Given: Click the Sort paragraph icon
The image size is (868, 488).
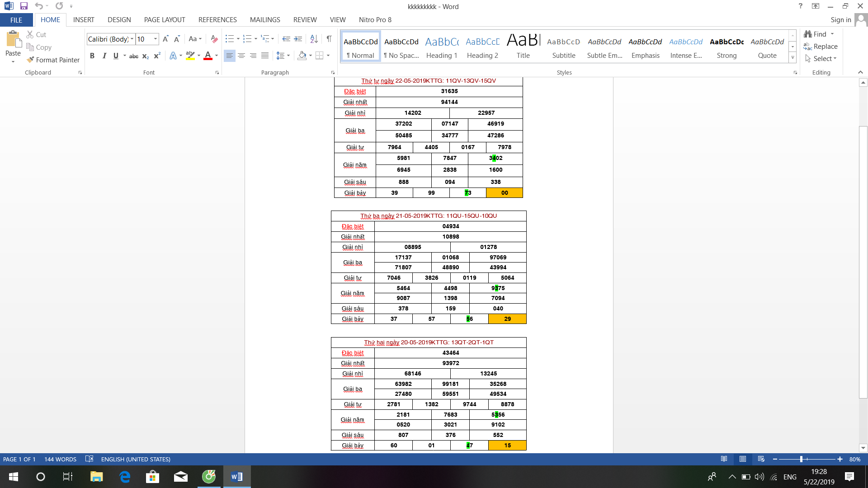Looking at the screenshot, I should 314,39.
